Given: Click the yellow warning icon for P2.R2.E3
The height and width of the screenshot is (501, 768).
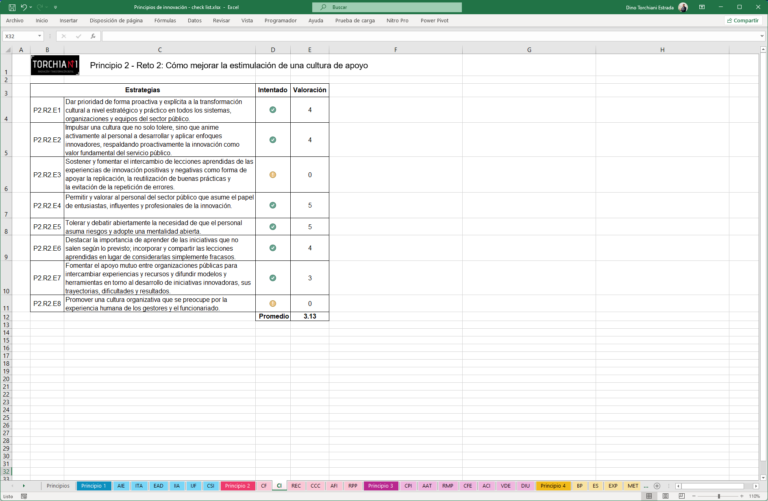Looking at the screenshot, I should pos(273,174).
